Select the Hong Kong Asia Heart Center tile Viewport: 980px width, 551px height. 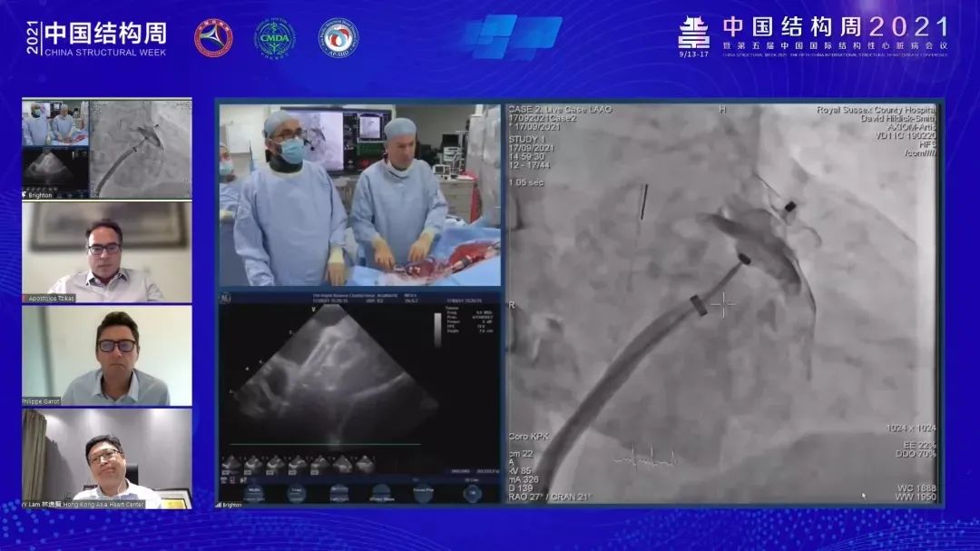tap(107, 458)
